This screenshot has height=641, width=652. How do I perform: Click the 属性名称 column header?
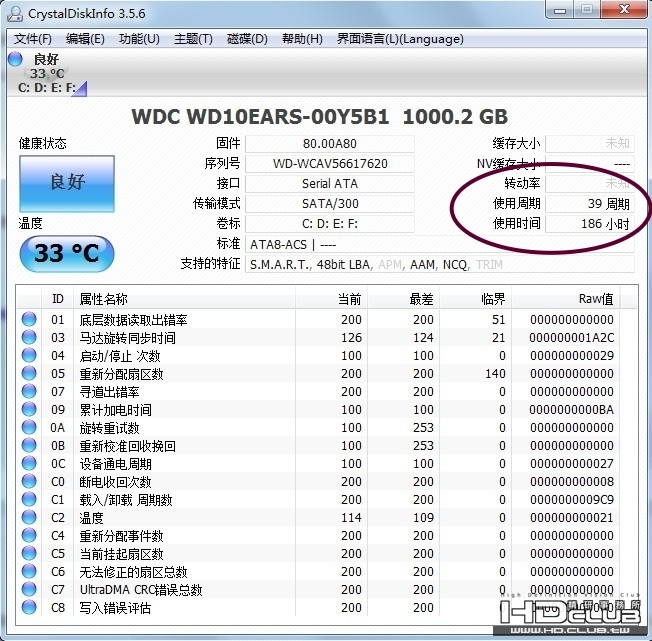[x=184, y=298]
